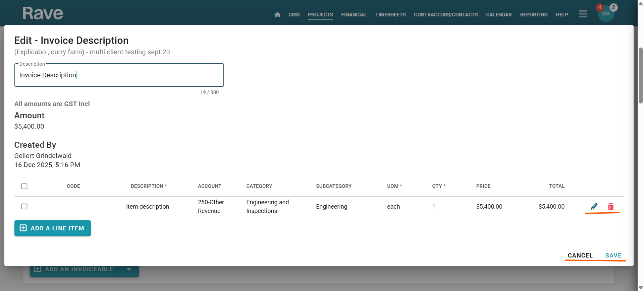This screenshot has height=291, width=644.
Task: Click Add an Invoiceable button behind dialog
Action: click(74, 270)
